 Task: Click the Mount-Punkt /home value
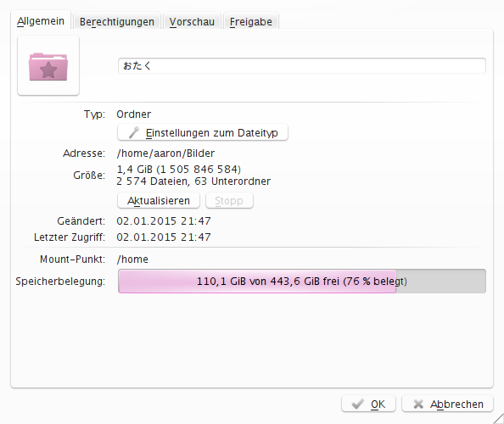point(132,259)
